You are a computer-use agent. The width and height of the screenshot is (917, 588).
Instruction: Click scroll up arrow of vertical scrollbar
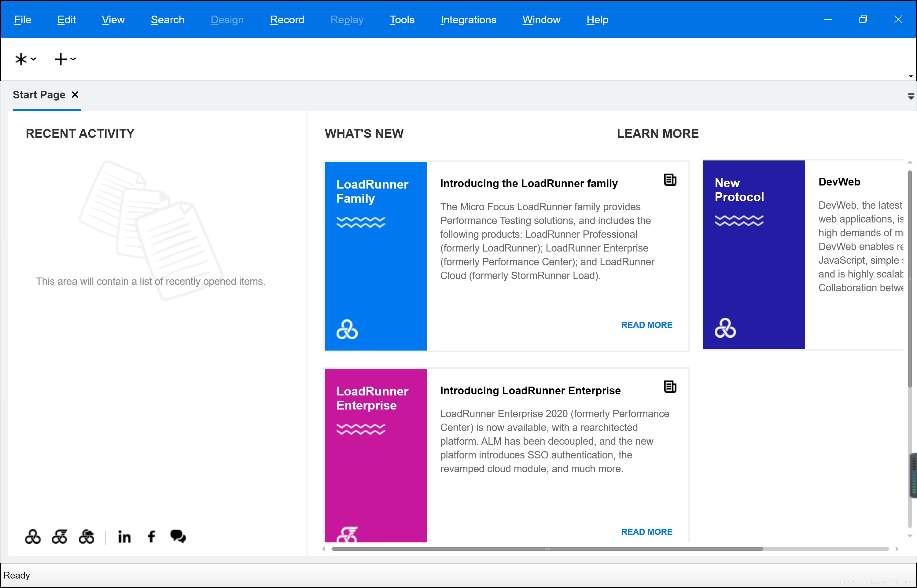pos(910,162)
